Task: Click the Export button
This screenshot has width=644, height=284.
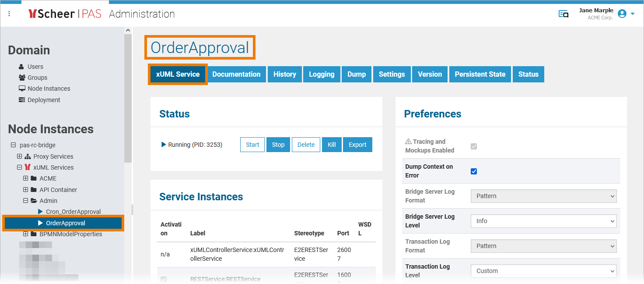Action: pyautogui.click(x=357, y=145)
